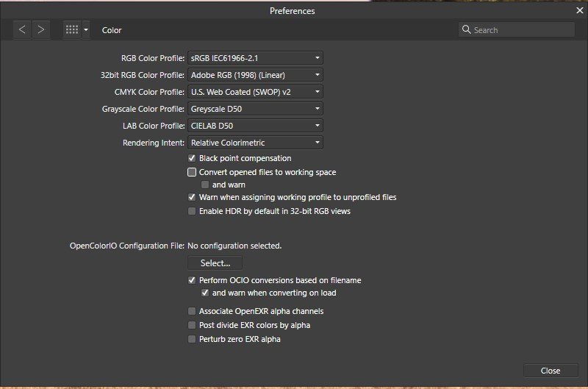Open the RGB Color Profile dropdown

(x=255, y=58)
